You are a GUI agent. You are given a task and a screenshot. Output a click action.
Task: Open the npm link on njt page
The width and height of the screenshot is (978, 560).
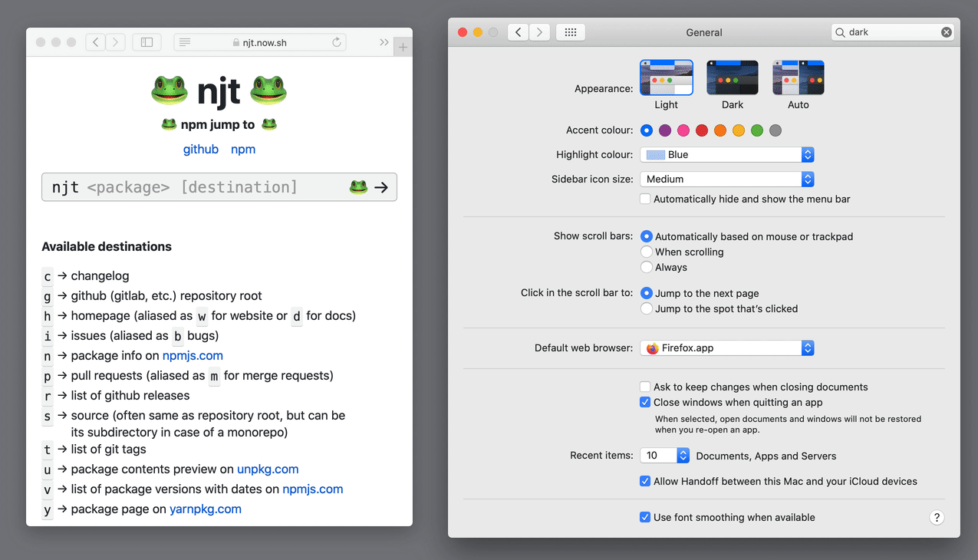click(x=243, y=149)
